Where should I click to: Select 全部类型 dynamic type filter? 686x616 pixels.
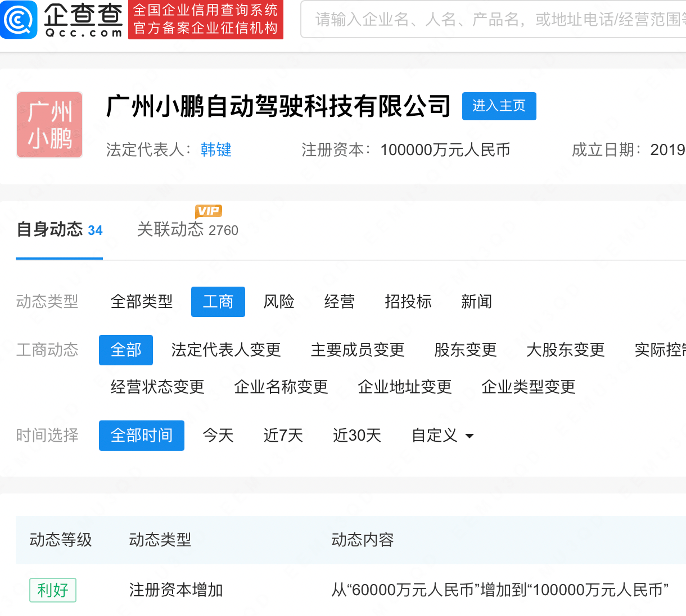click(142, 302)
